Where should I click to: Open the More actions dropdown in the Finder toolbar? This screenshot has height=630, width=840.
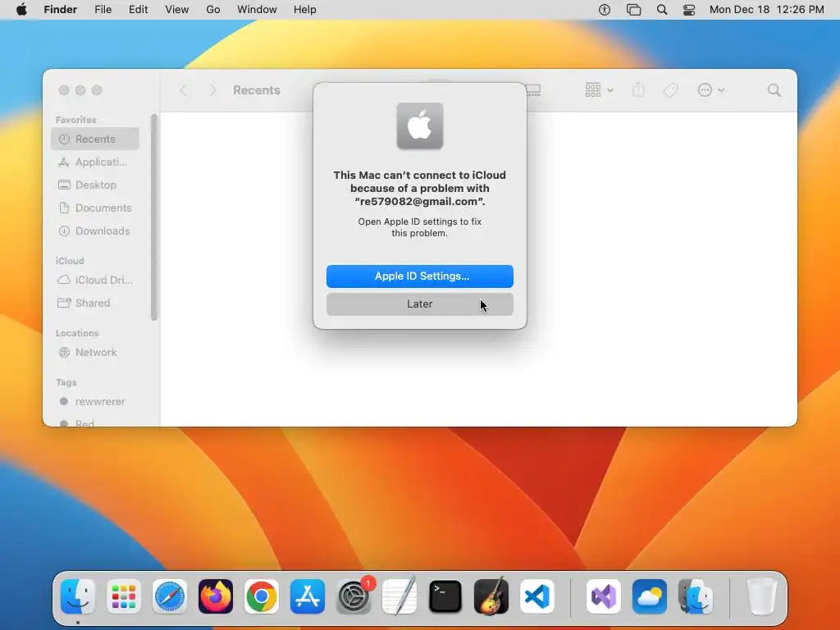(711, 90)
